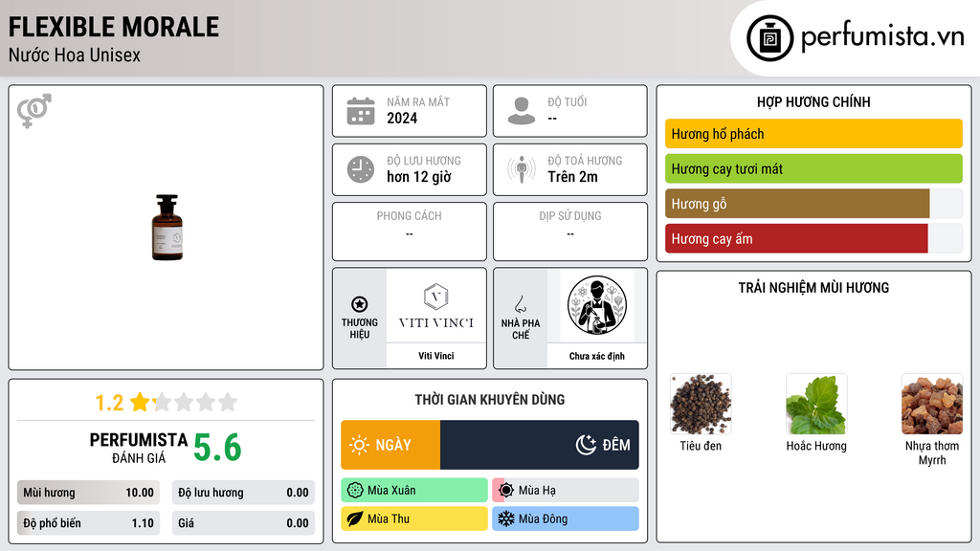Click the nose icon for Nhà pha chế
This screenshot has width=980, height=551.
(x=520, y=304)
